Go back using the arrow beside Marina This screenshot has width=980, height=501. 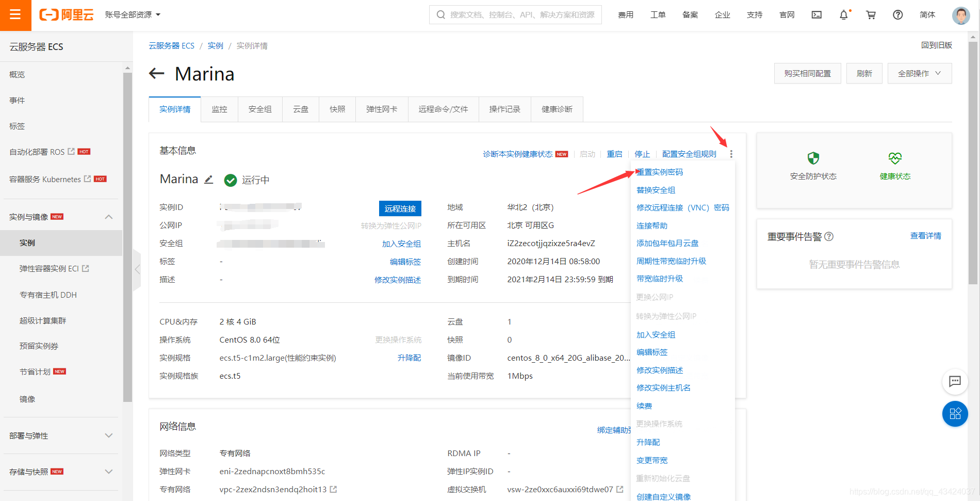(x=156, y=74)
